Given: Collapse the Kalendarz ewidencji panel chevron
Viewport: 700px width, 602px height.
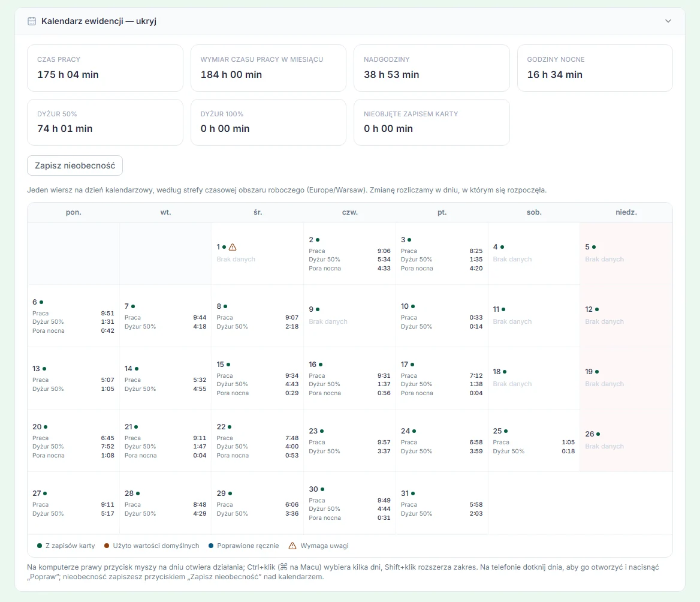Looking at the screenshot, I should point(668,21).
